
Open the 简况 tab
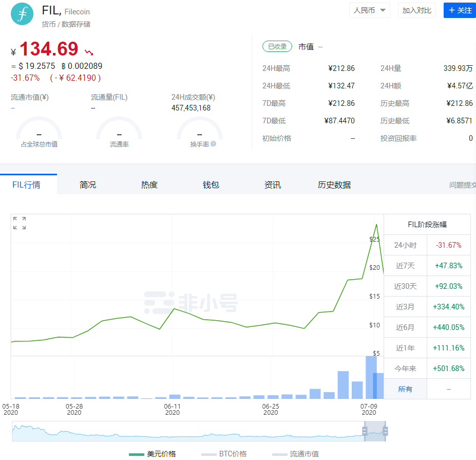click(x=88, y=185)
